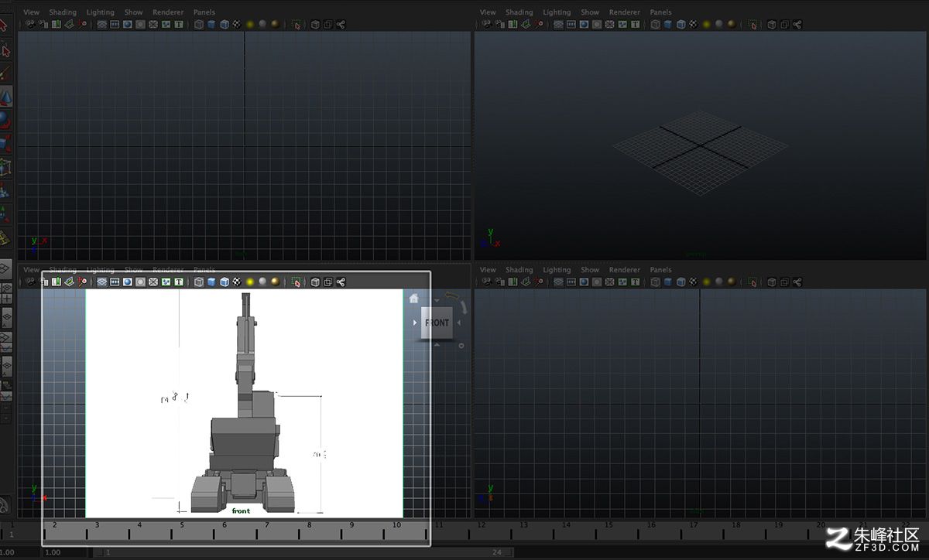Click Select Camera icon in top view panel
Image resolution: width=929 pixels, height=560 pixels.
click(29, 24)
